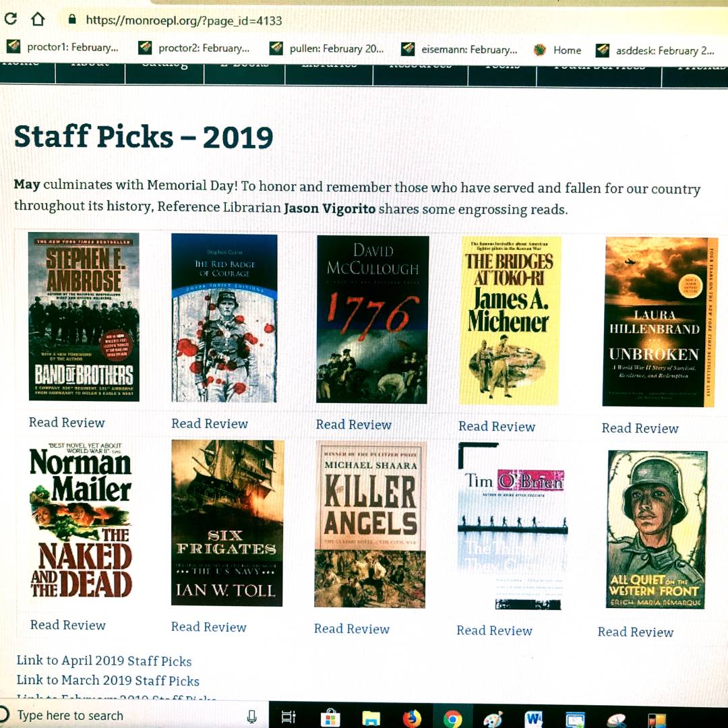Click the Task View taskbar icon
728x728 pixels.
[x=289, y=717]
